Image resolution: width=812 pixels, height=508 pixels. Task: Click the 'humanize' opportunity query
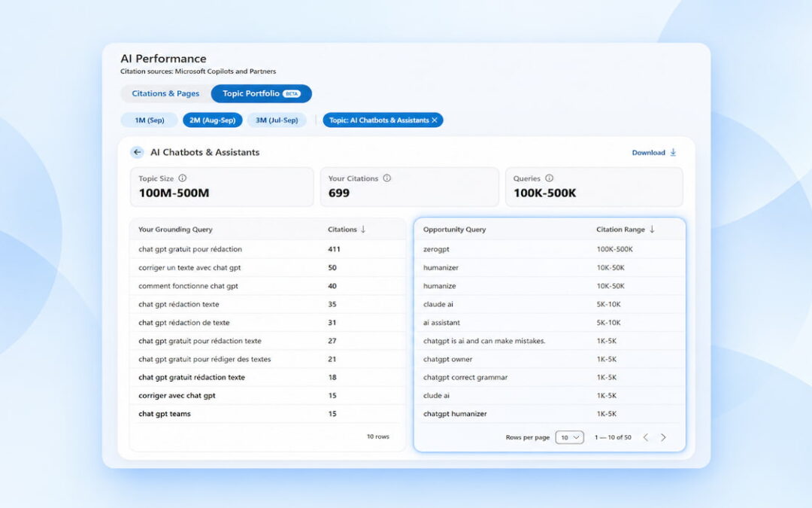click(439, 286)
